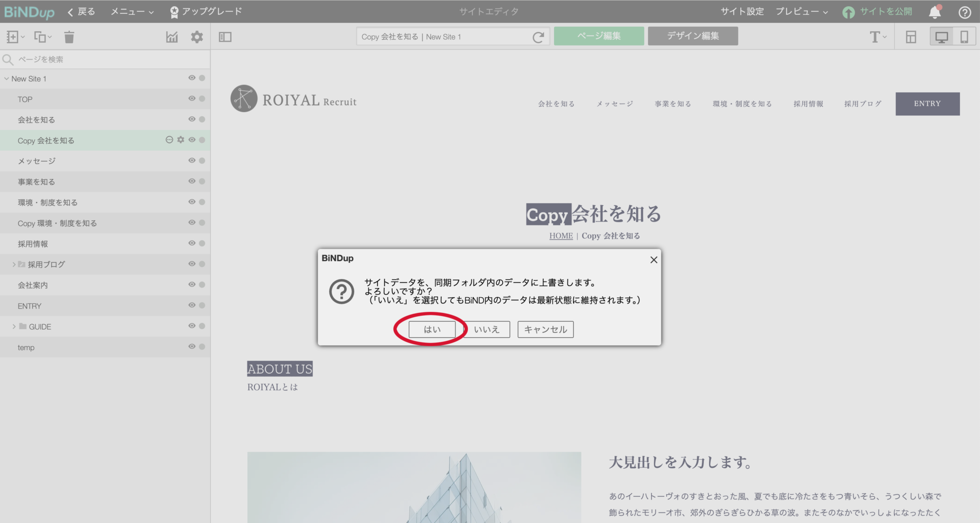This screenshot has height=523, width=980.
Task: Switch to the デザイン編集 tab
Action: [x=692, y=36]
